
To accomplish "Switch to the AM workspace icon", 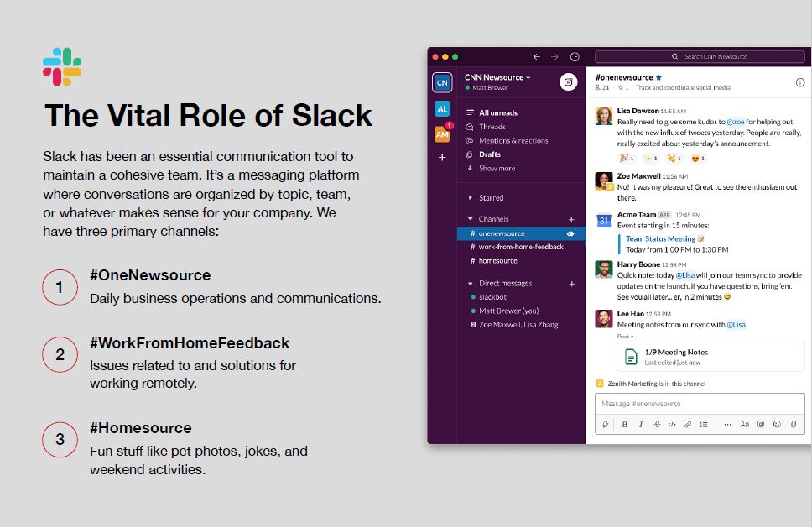I will (442, 134).
